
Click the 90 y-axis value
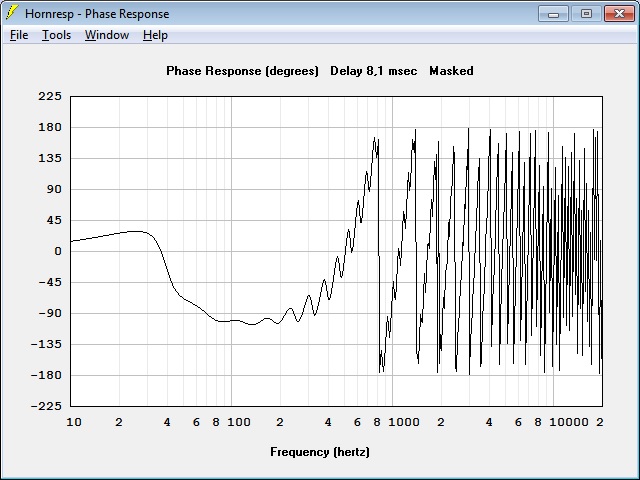tap(54, 189)
